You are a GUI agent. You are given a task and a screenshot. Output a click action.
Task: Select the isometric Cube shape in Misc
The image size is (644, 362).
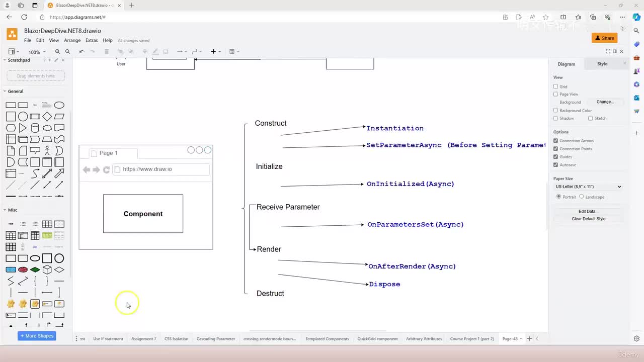(47, 270)
